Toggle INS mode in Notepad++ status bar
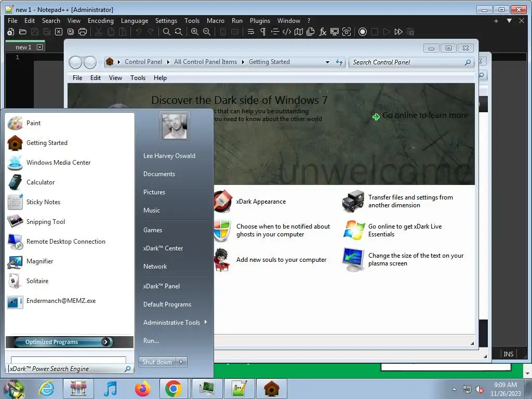Viewport: 532px width, 399px height. pyautogui.click(x=508, y=354)
